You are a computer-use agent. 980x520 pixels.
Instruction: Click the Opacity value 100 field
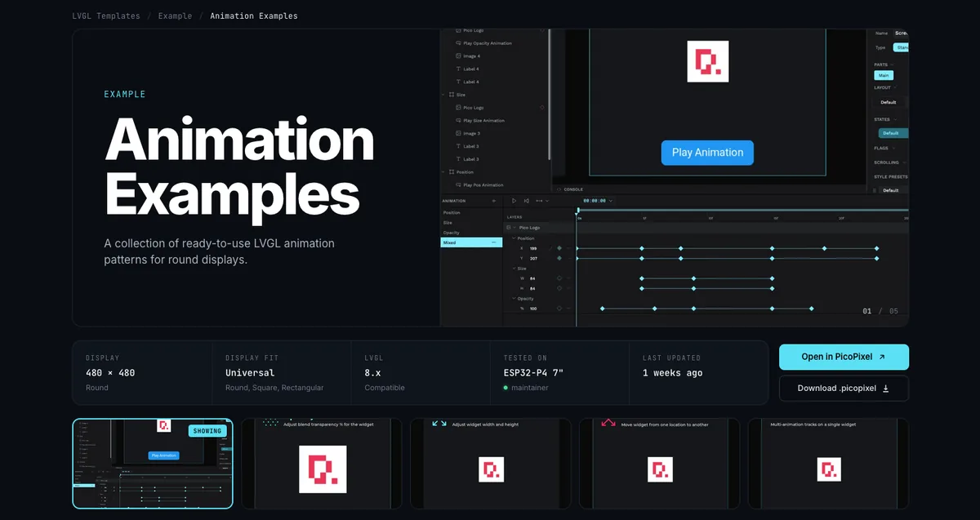533,309
